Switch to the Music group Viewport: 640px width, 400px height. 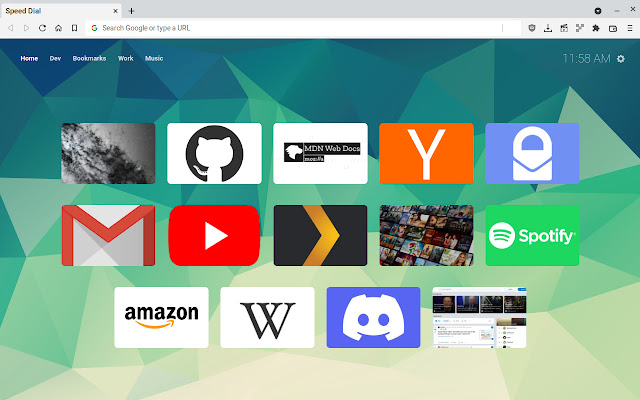(x=154, y=58)
